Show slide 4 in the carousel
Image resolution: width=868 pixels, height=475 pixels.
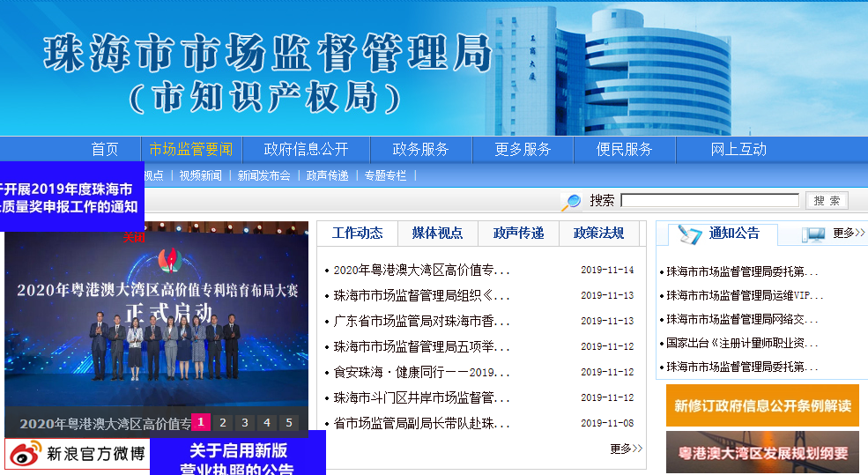(x=267, y=422)
